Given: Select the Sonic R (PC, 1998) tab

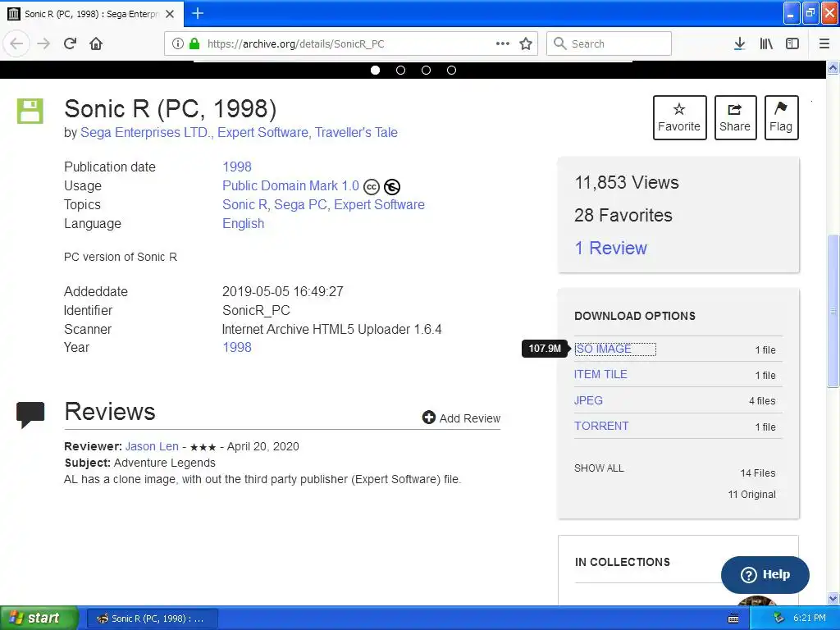Looking at the screenshot, I should click(91, 14).
